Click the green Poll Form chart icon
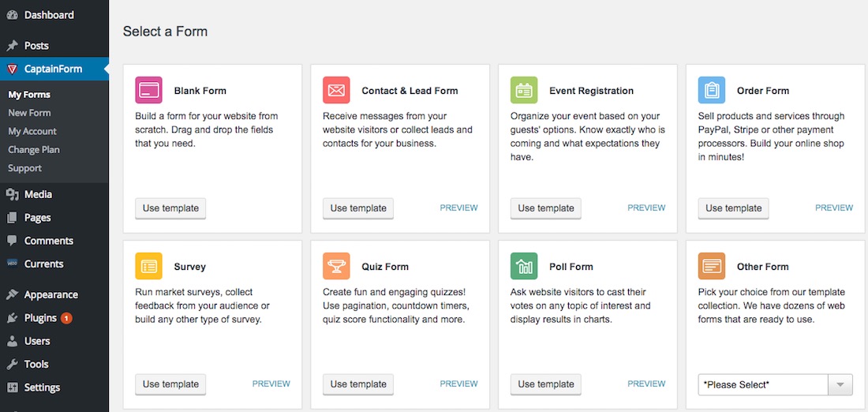The image size is (868, 412). pyautogui.click(x=524, y=267)
